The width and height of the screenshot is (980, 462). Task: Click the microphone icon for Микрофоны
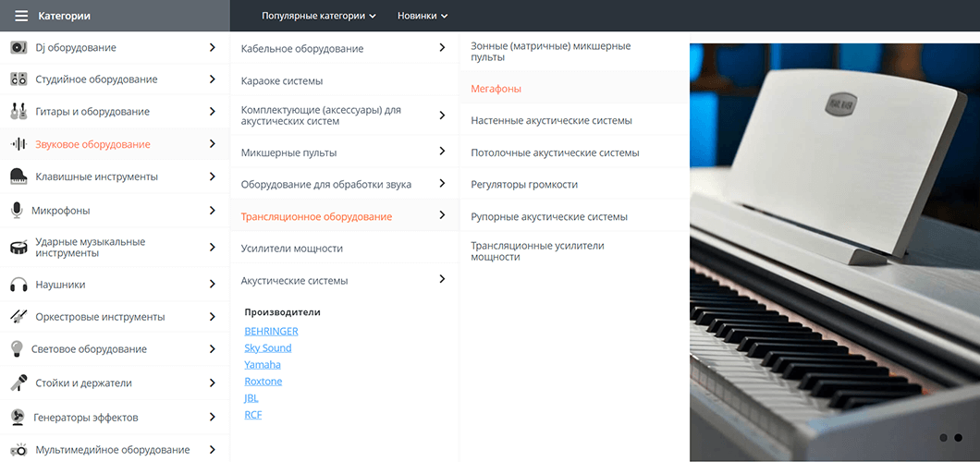point(17,211)
